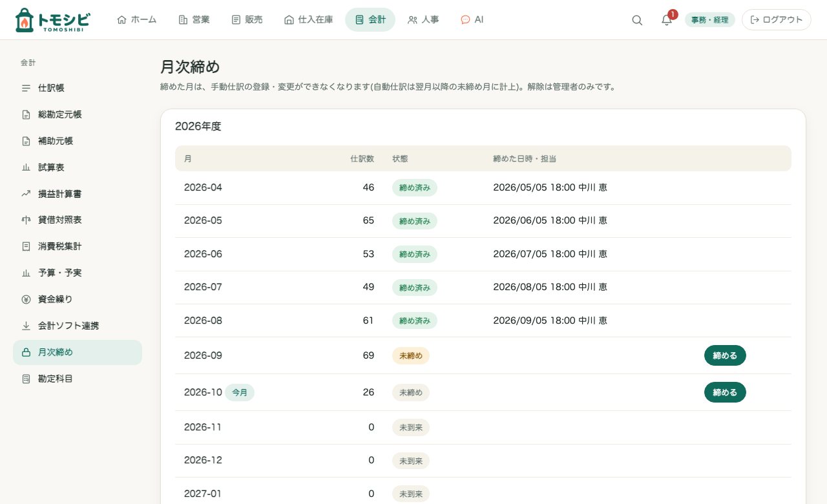Open 損益計算書 in the sidebar

coord(78,194)
